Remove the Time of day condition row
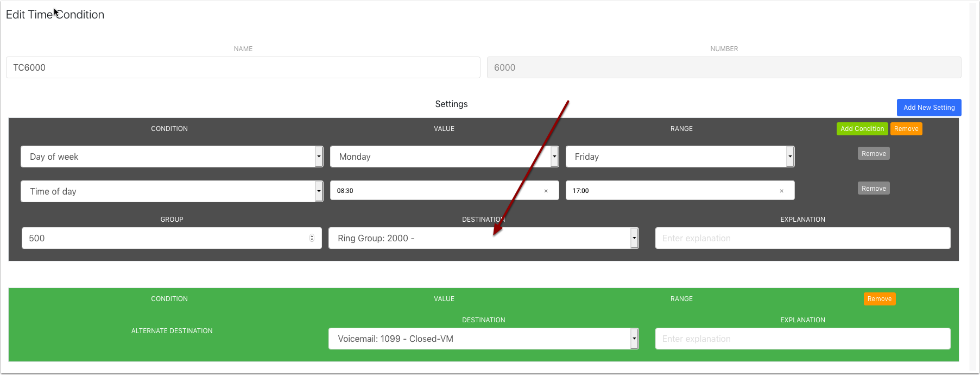Screen dimensions: 980x375 click(x=874, y=189)
